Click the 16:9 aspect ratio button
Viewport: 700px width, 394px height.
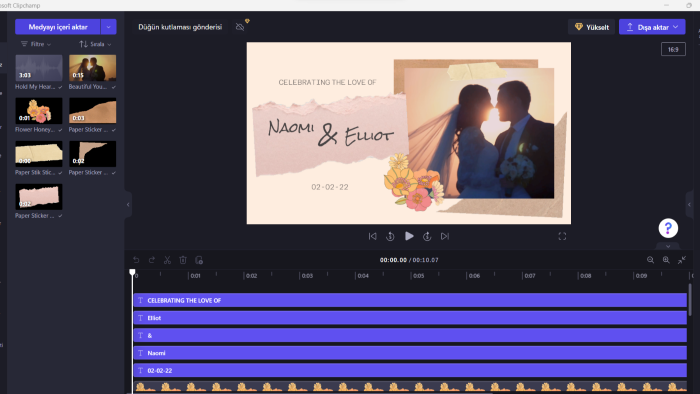[673, 49]
